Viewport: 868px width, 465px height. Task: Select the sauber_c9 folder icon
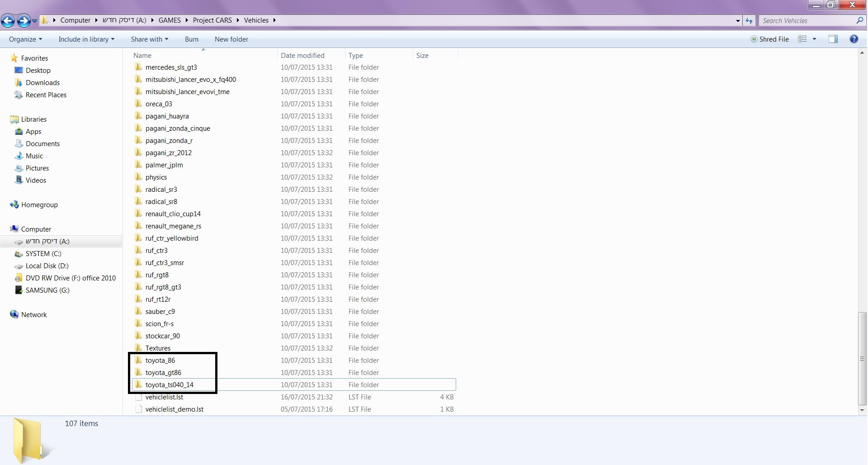[138, 311]
